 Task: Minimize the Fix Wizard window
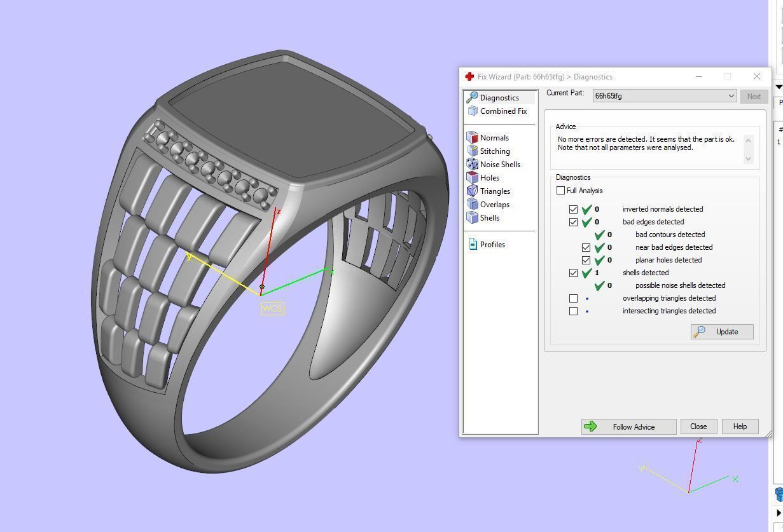pyautogui.click(x=699, y=76)
